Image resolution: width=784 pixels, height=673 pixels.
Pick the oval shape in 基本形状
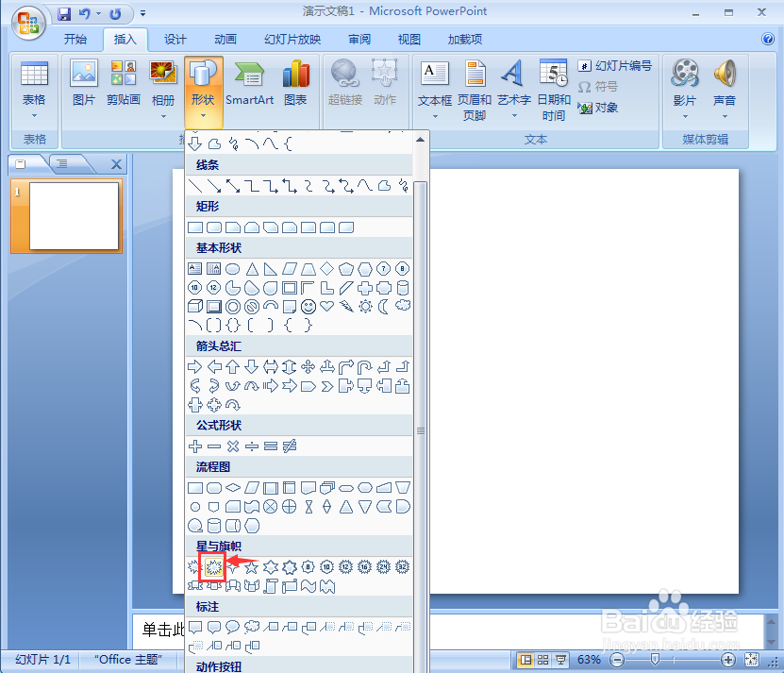click(x=232, y=269)
